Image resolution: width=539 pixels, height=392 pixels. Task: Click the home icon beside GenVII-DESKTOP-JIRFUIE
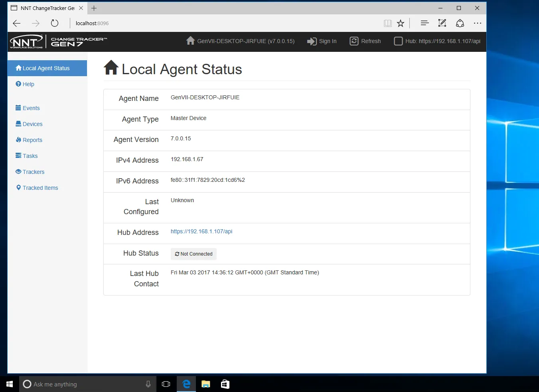(191, 41)
